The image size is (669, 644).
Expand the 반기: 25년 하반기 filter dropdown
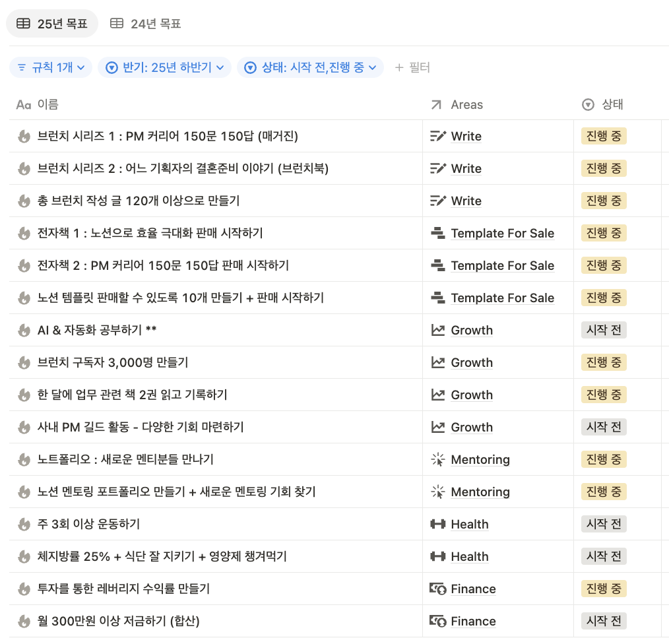click(164, 67)
